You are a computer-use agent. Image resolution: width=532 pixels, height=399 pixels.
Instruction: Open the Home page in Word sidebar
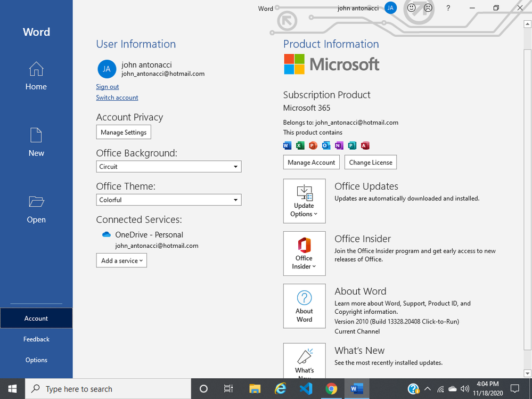click(36, 76)
